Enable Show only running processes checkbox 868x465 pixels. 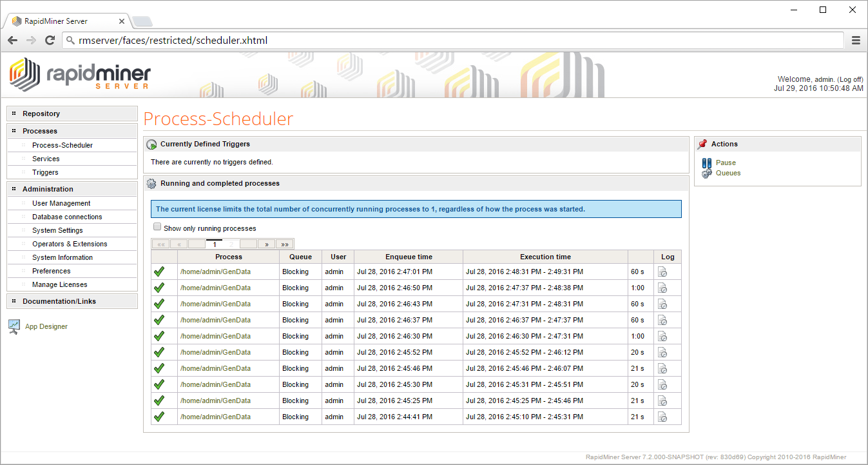(157, 228)
